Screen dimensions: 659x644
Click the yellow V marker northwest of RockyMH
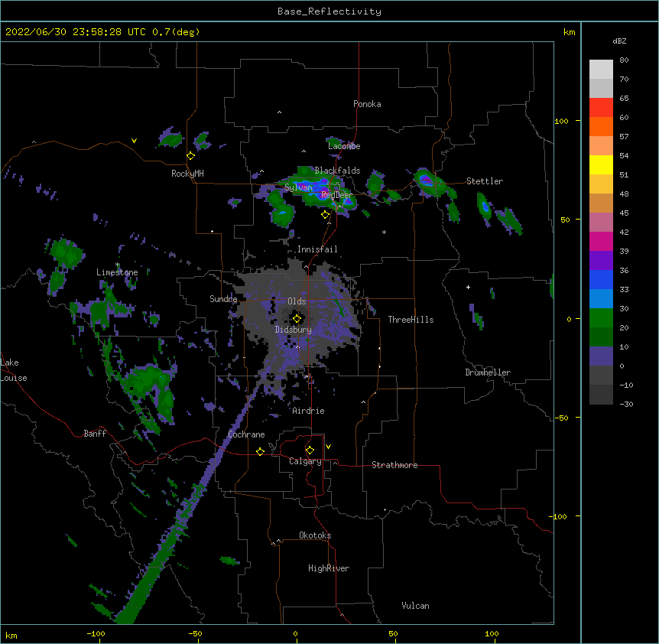pyautogui.click(x=134, y=141)
